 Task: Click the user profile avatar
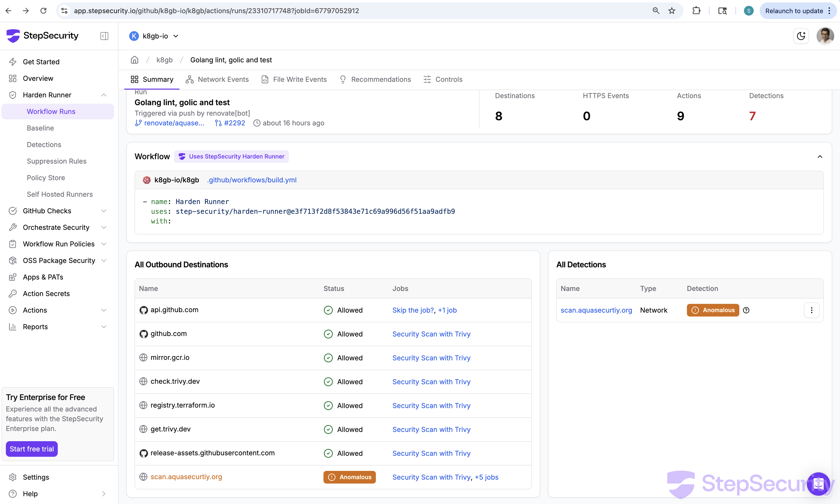click(825, 36)
